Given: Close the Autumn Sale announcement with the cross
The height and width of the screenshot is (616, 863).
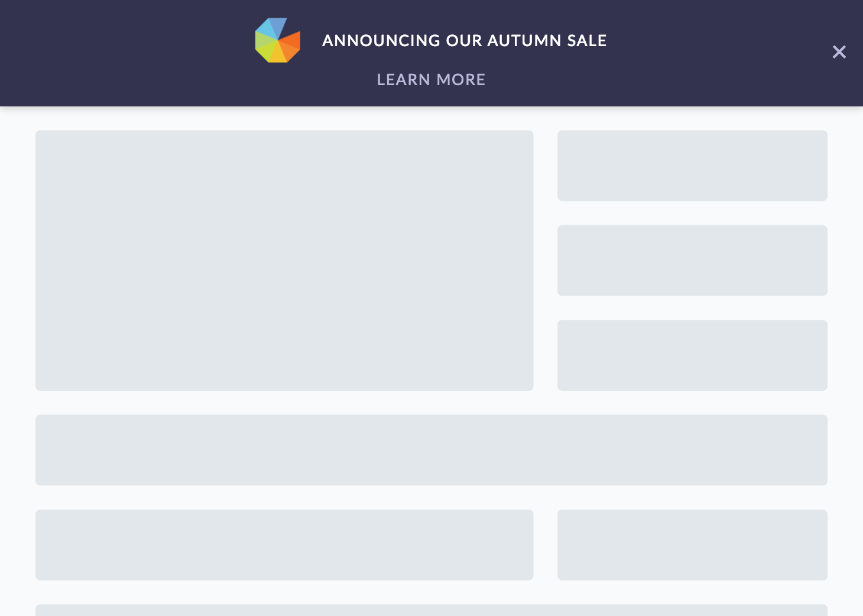Looking at the screenshot, I should (839, 52).
